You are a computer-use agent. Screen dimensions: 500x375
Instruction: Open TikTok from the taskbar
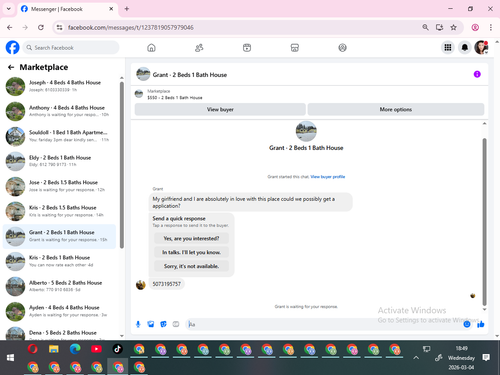click(x=117, y=349)
